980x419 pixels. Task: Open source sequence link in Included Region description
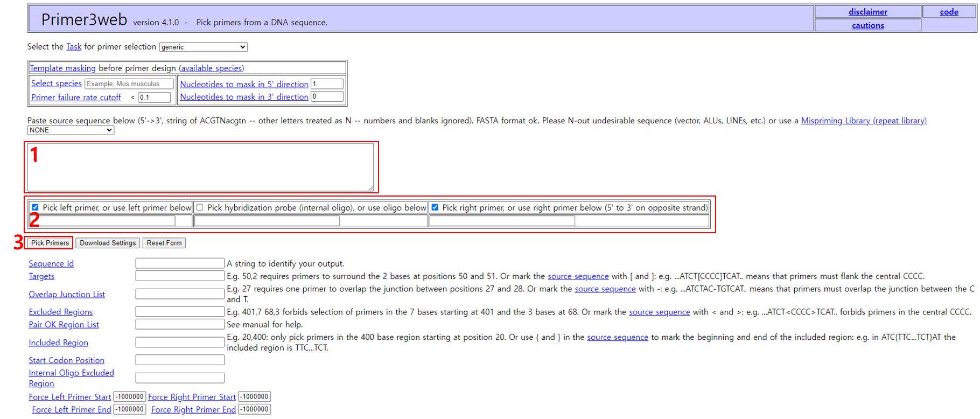(x=618, y=337)
